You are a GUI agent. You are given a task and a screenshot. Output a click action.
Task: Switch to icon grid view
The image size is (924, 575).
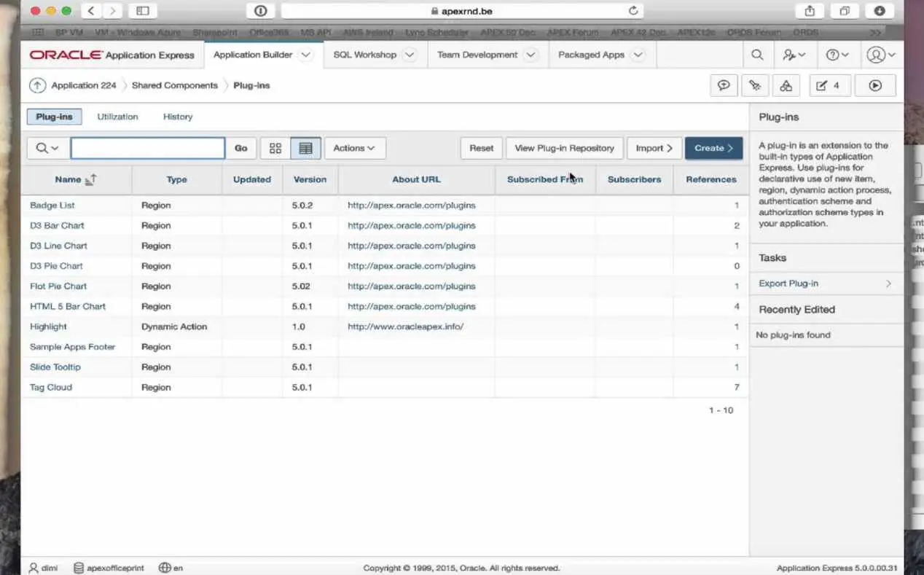[x=275, y=148]
